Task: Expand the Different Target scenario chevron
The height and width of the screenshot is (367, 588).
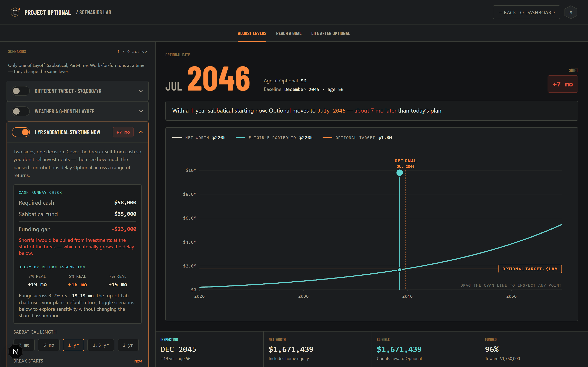Action: pos(141,91)
